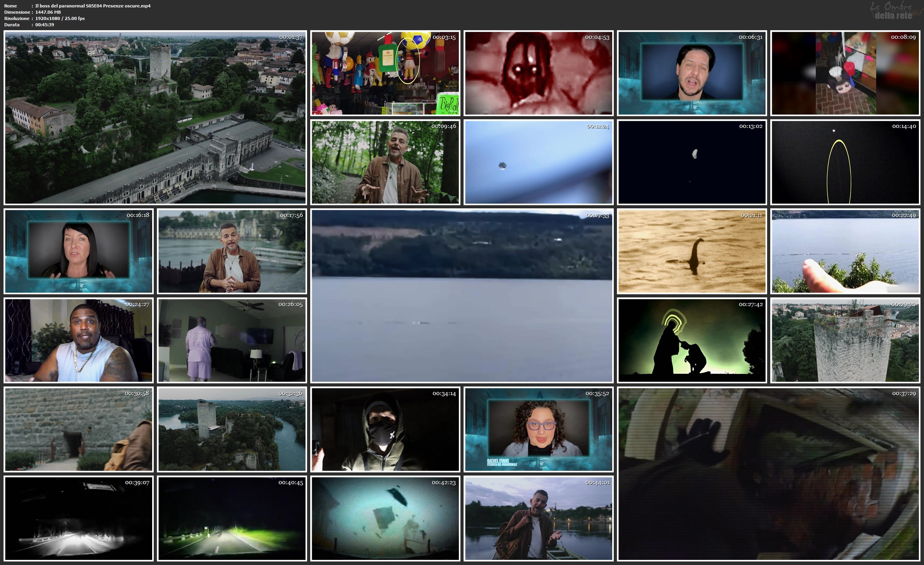924x565 pixels.
Task: Click the man in tank top thumbnail
Action: click(78, 340)
